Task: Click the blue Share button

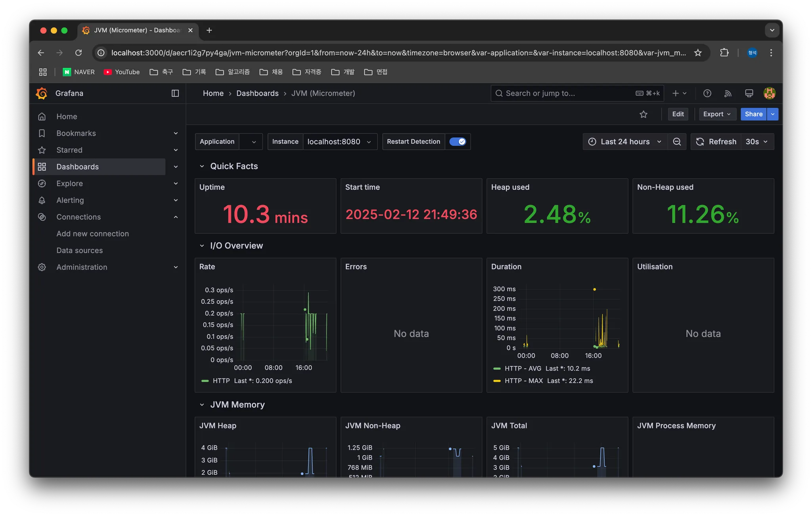Action: 753,114
